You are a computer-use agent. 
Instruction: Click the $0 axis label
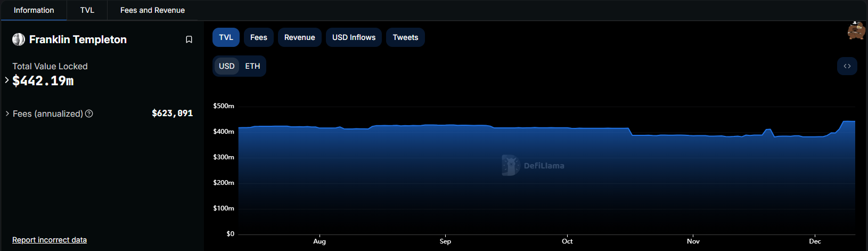point(230,234)
